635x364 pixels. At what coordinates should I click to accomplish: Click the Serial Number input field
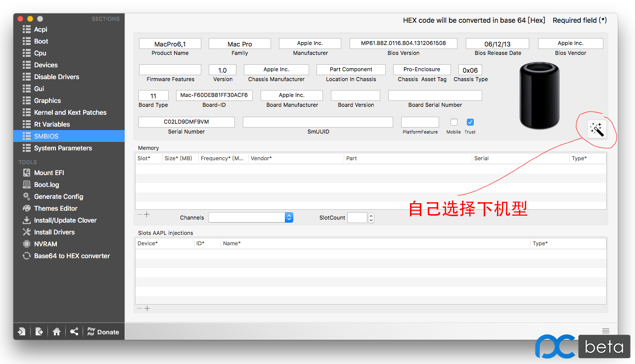(186, 122)
